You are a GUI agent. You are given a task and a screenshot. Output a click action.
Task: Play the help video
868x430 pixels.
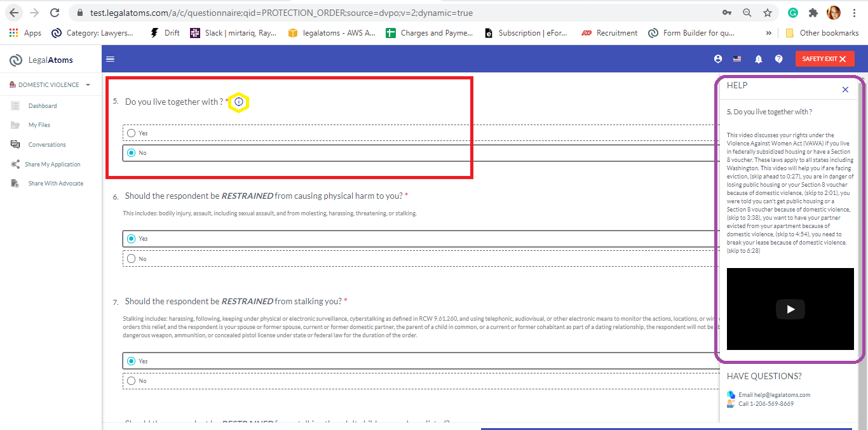(790, 309)
